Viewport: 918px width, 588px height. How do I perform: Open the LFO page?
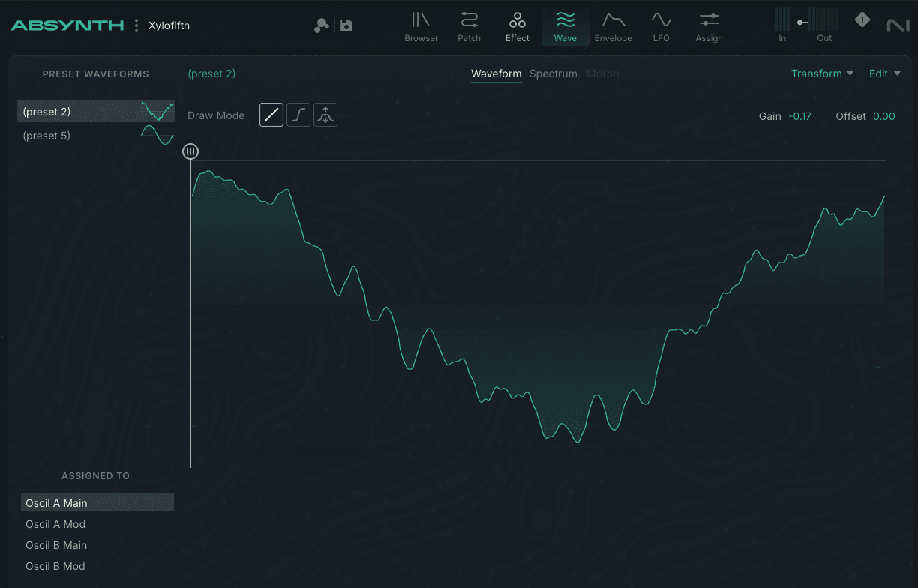coord(661,27)
